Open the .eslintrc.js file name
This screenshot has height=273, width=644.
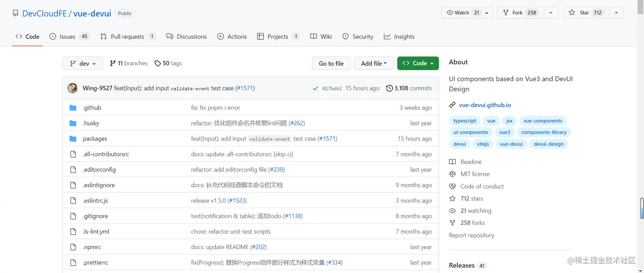[95, 200]
